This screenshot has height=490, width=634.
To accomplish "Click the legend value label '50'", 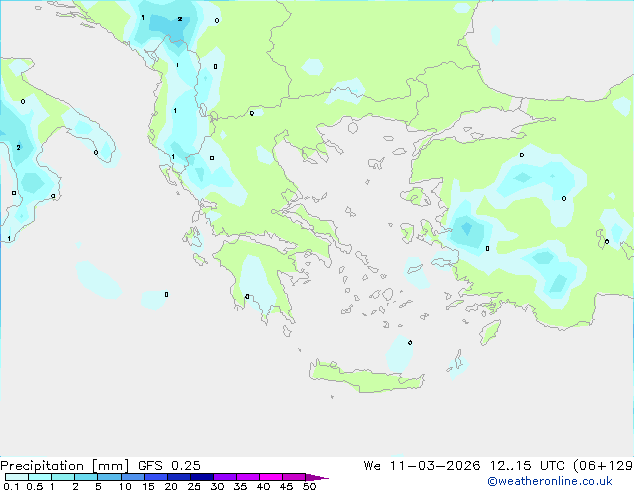I will pyautogui.click(x=309, y=486).
